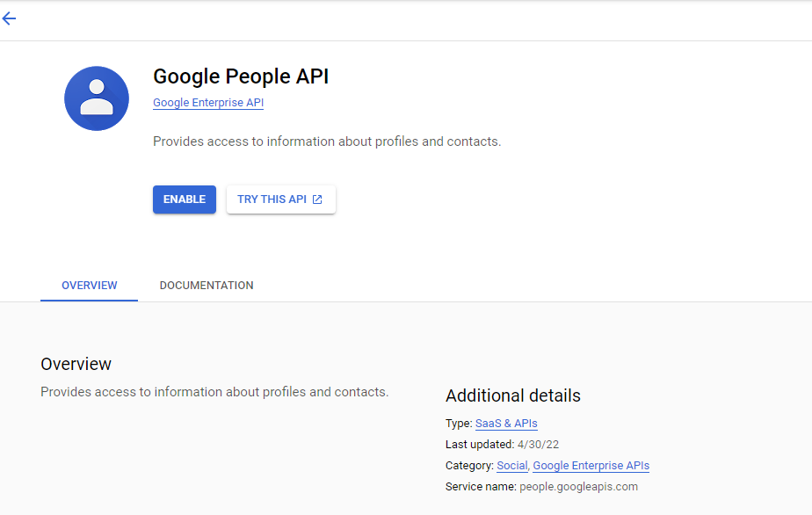Open the Social category link
The width and height of the screenshot is (812, 515).
[512, 465]
